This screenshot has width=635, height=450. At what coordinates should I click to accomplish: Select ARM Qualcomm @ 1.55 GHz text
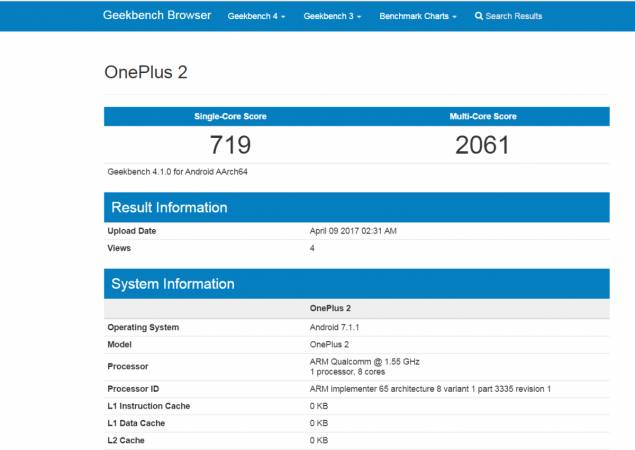(364, 362)
